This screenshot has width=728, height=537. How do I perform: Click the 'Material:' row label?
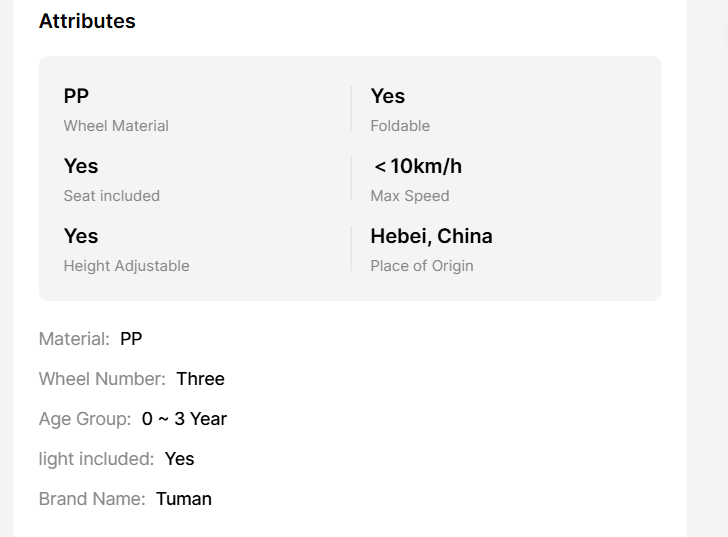pos(74,339)
